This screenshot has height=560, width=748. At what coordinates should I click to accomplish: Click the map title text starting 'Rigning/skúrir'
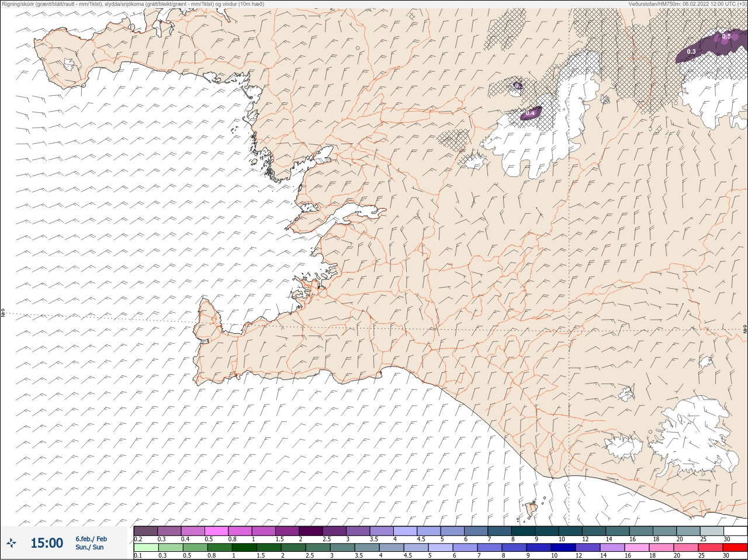[133, 4]
